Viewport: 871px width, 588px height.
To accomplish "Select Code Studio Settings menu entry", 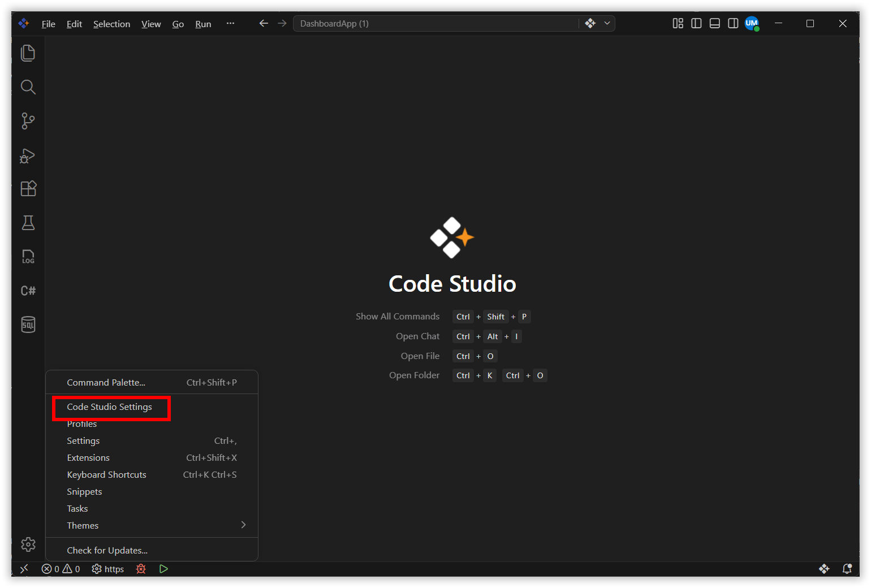I will coord(152,407).
